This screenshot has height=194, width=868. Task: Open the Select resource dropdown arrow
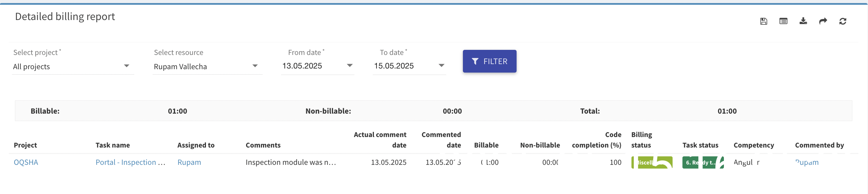[255, 66]
